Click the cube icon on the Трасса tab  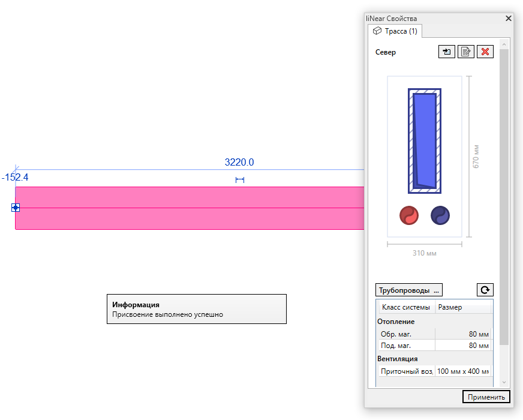click(x=377, y=31)
